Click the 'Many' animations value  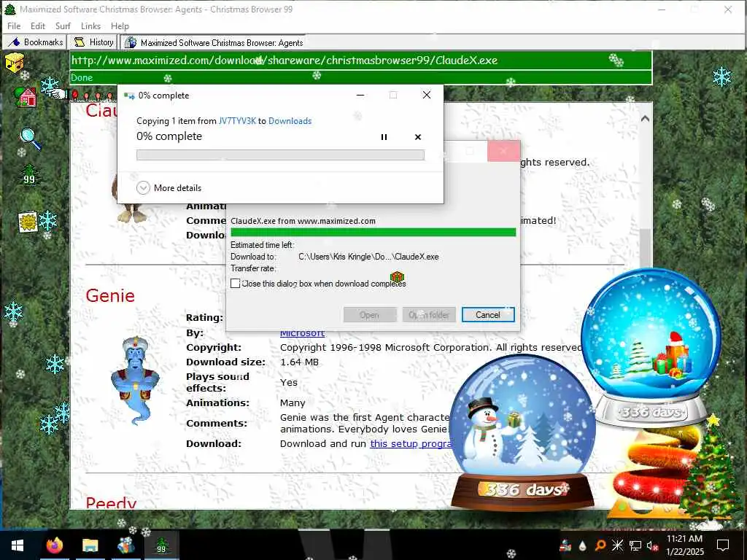coord(293,402)
